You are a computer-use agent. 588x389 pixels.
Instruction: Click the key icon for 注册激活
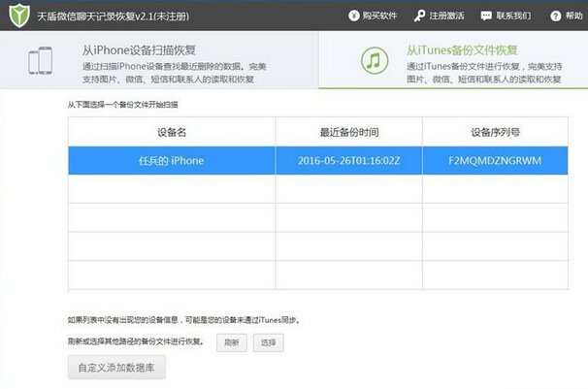point(419,16)
